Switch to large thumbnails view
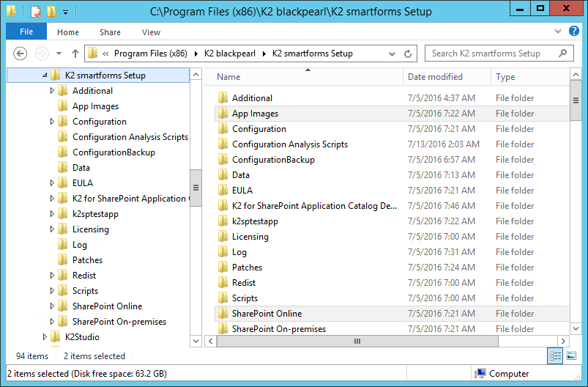 pos(571,355)
